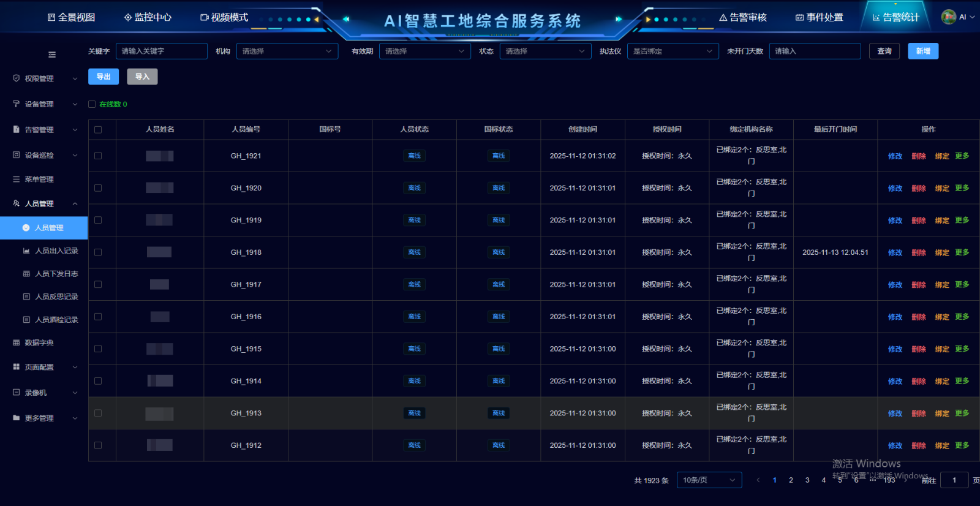
Task: Click the 录像机 sidebar icon
Action: point(17,393)
